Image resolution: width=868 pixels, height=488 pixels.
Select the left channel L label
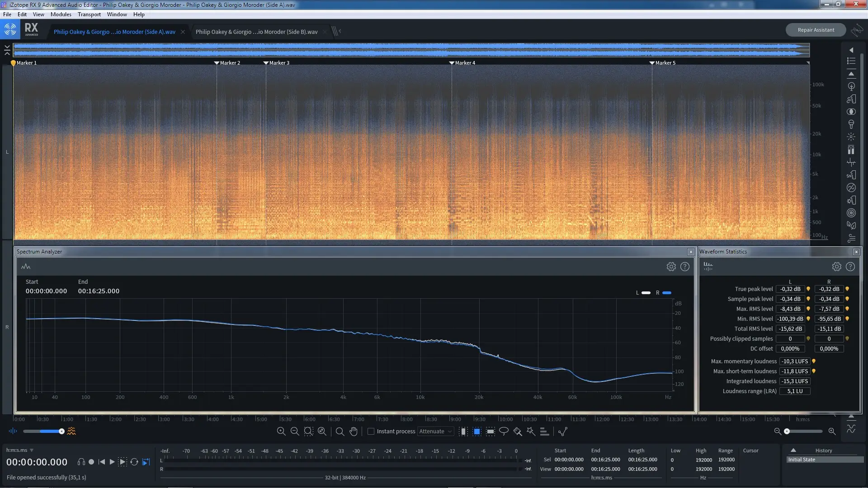(x=7, y=152)
